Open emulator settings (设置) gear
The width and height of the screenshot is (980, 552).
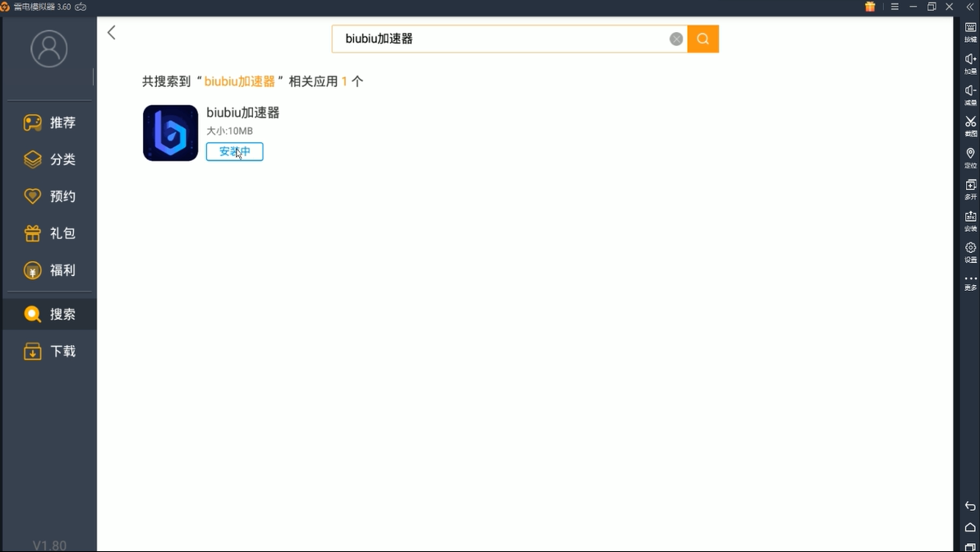970,251
